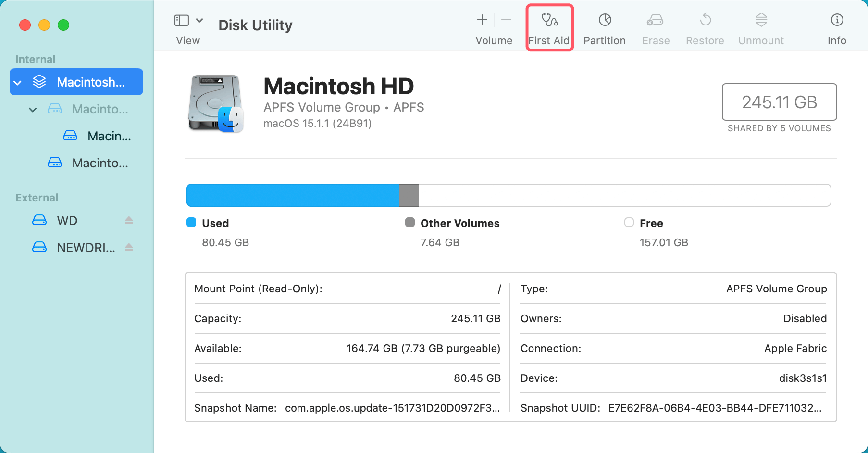Run First Aid on Macintosh HD
868x453 pixels.
[549, 26]
